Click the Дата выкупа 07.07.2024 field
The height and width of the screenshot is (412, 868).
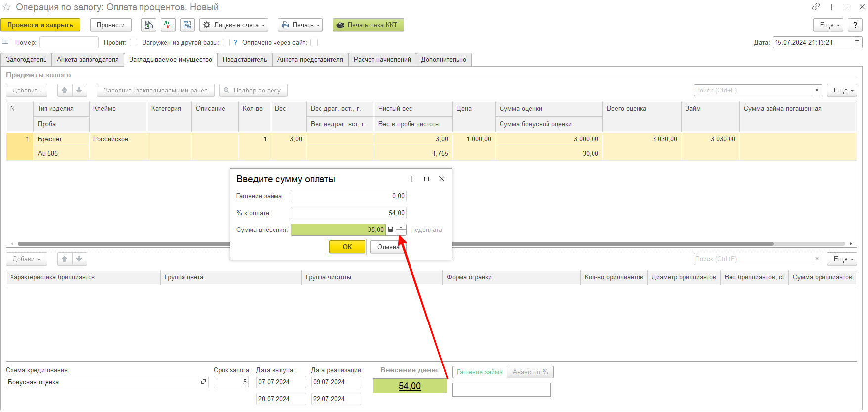(x=281, y=382)
